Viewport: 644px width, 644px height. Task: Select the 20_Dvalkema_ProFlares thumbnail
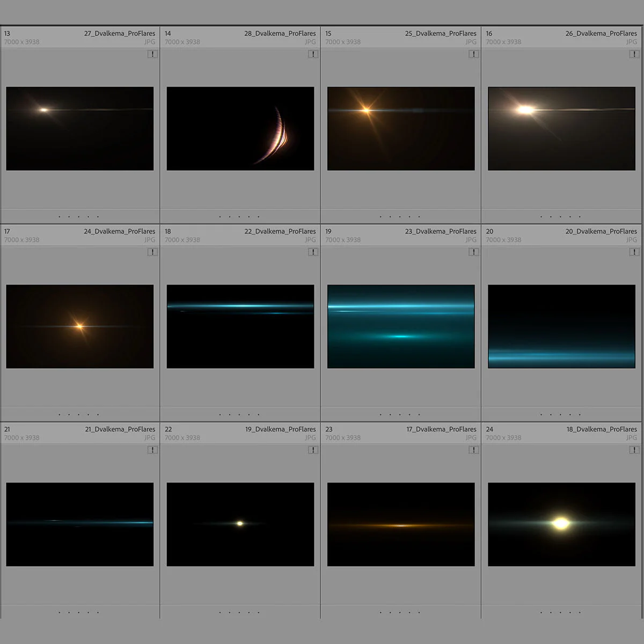click(561, 326)
